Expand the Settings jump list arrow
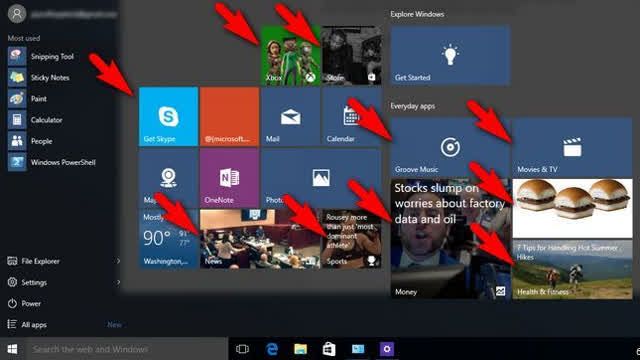Viewport: 640px width, 360px height. [118, 282]
